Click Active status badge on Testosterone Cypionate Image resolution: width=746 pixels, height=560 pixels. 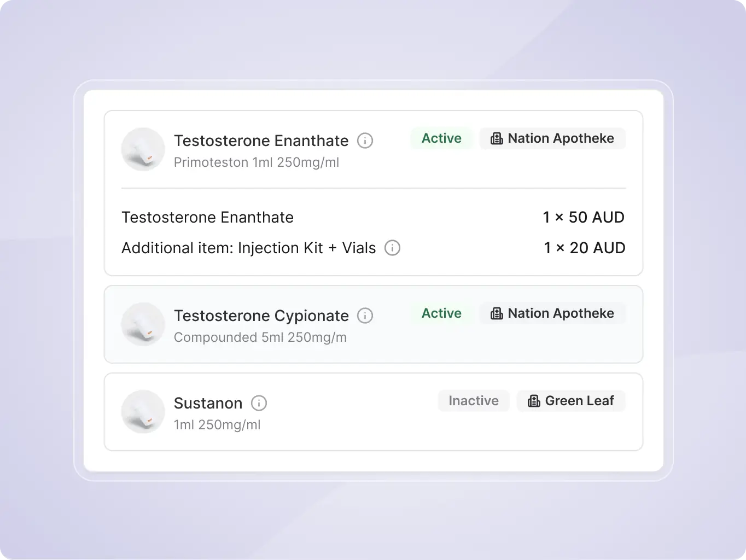click(441, 314)
